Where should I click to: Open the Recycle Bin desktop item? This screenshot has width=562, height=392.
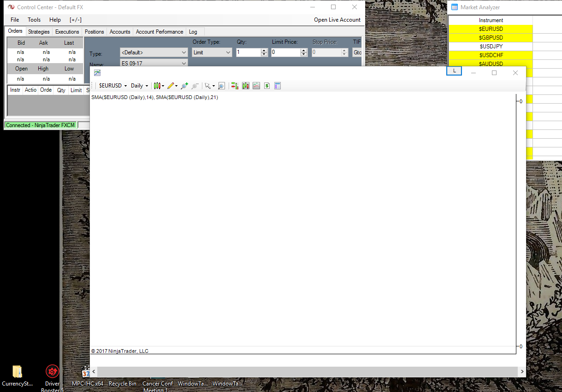(x=123, y=384)
